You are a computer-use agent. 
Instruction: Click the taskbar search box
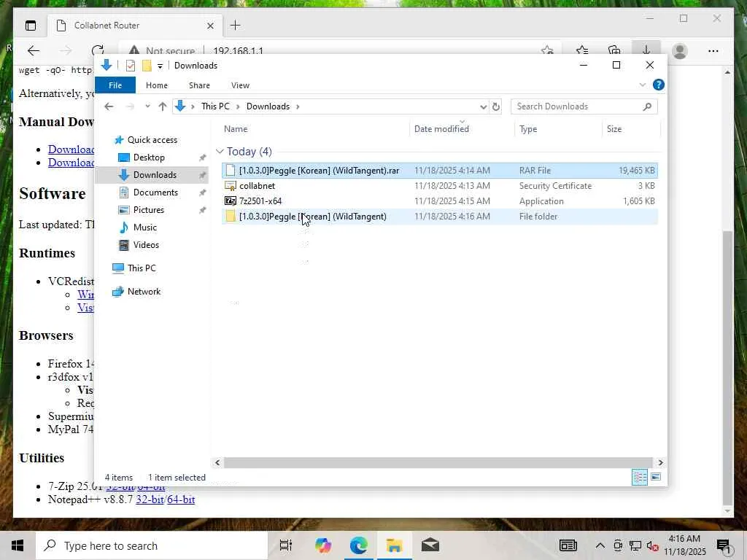[152, 545]
